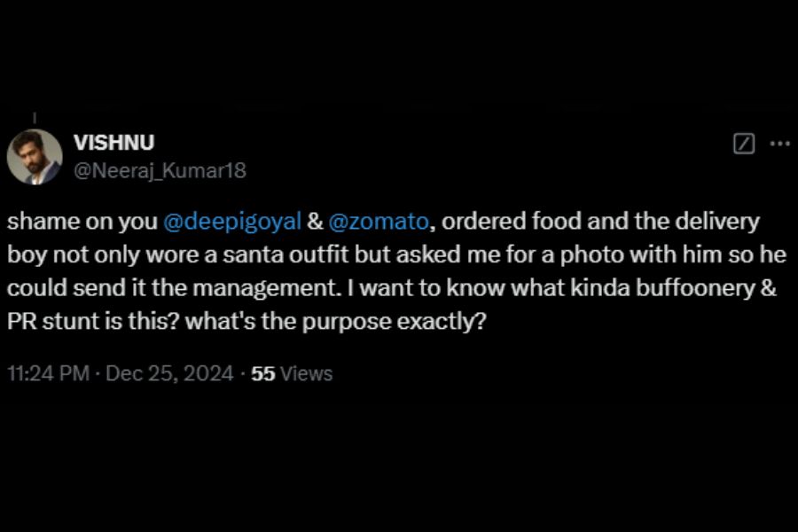
Task: Open the VISHNU display name link
Action: click(114, 144)
